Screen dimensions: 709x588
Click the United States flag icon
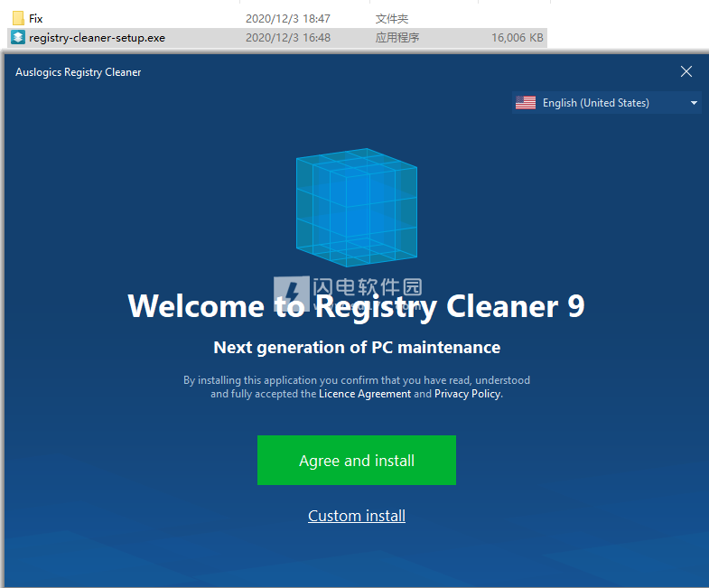point(526,103)
